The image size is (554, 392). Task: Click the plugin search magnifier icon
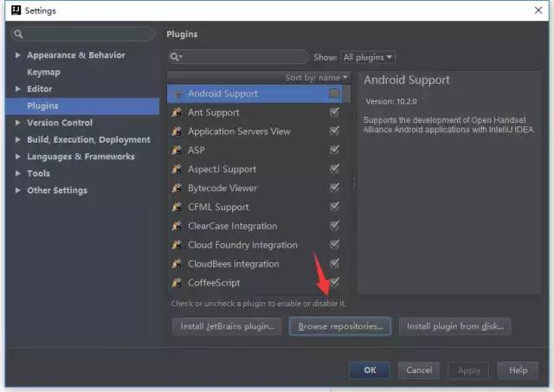pos(176,57)
